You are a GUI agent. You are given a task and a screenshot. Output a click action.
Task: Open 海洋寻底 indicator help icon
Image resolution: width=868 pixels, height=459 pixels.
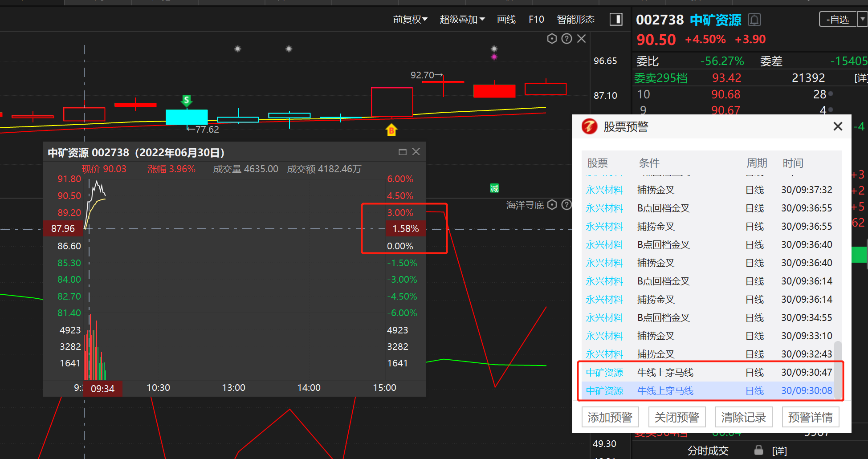tap(566, 205)
